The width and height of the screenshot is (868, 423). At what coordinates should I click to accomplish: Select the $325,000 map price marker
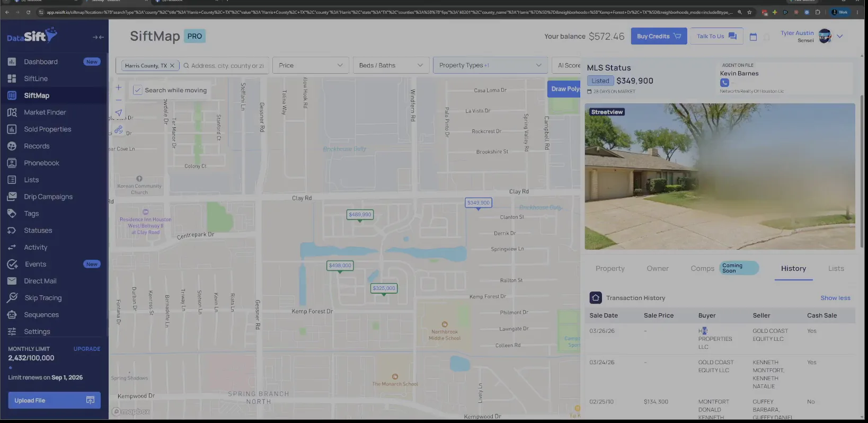384,288
